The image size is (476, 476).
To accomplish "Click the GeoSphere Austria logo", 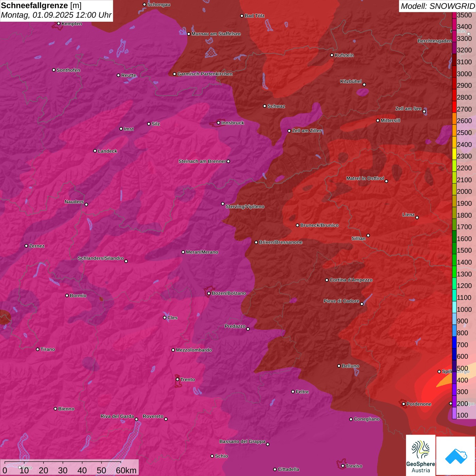I will tap(421, 455).
